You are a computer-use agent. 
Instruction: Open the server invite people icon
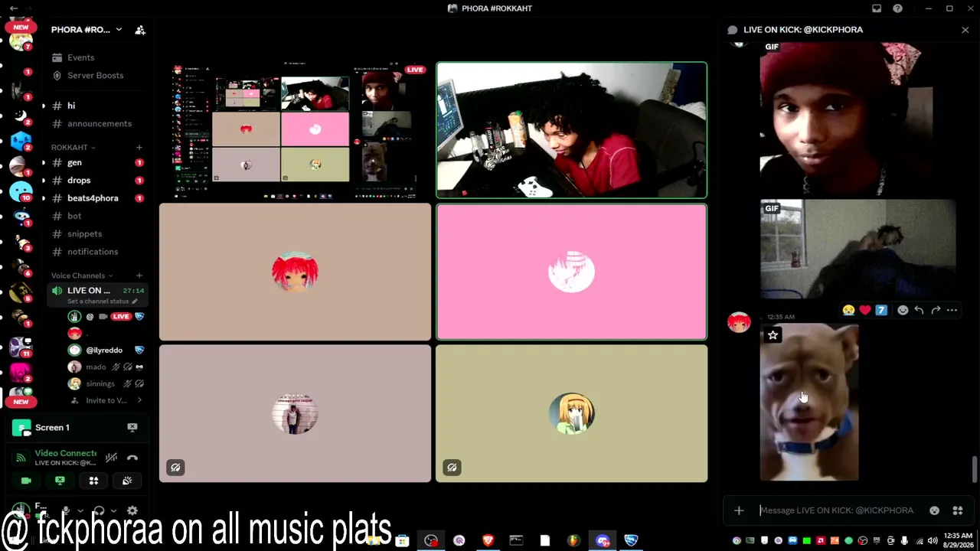click(x=140, y=30)
